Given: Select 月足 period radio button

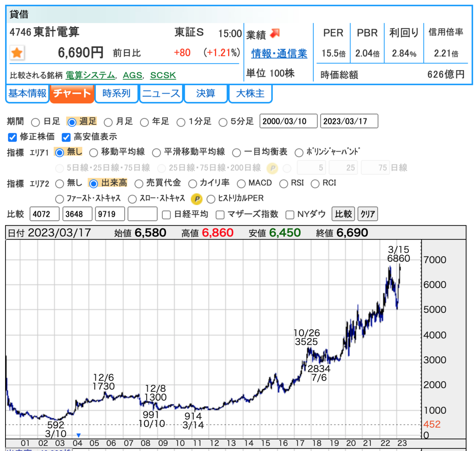Looking at the screenshot, I should (x=108, y=122).
